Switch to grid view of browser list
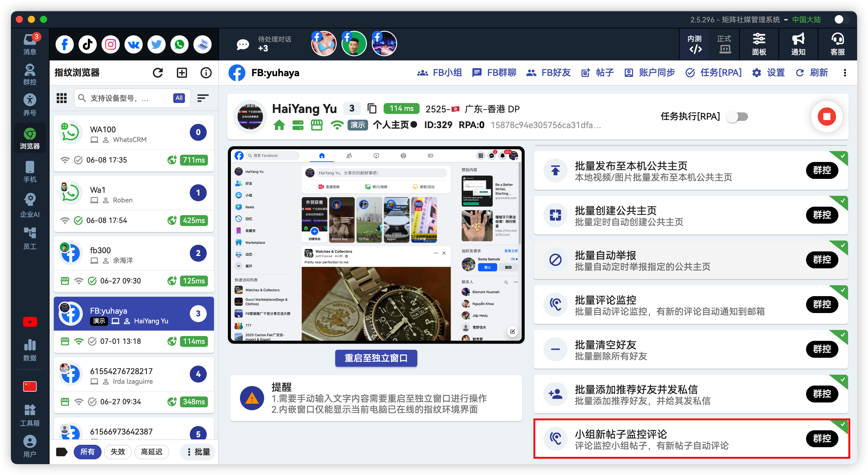Screen dimensions: 868x475 click(x=62, y=98)
